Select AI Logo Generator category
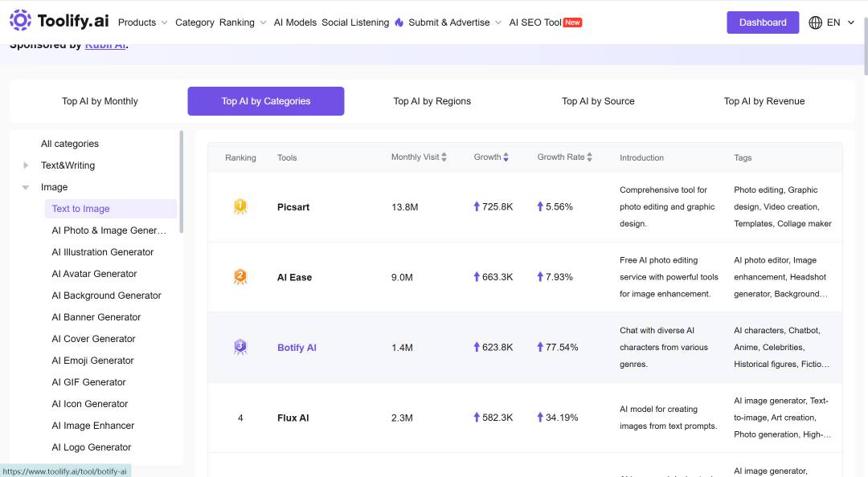Image resolution: width=868 pixels, height=477 pixels. pyautogui.click(x=92, y=447)
